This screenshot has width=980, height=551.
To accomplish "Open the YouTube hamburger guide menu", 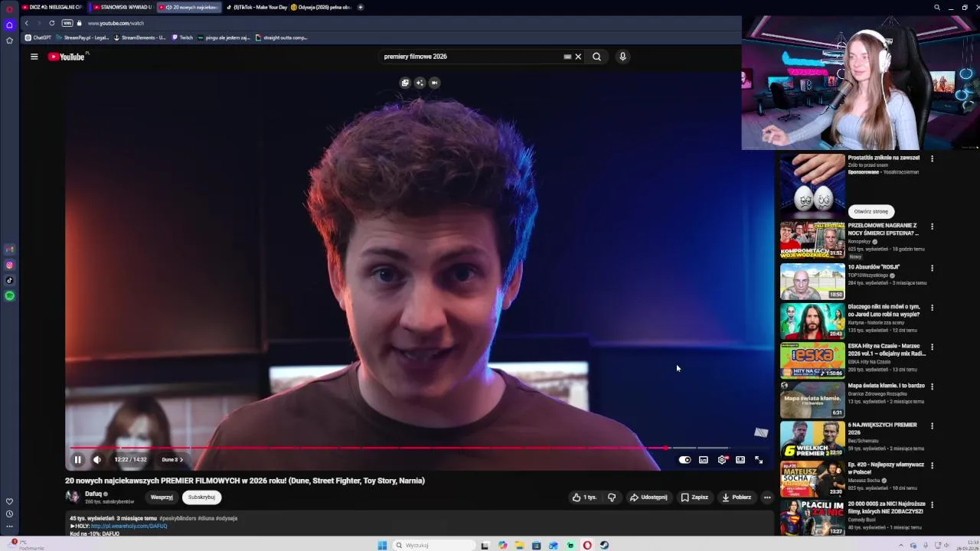I will (34, 57).
